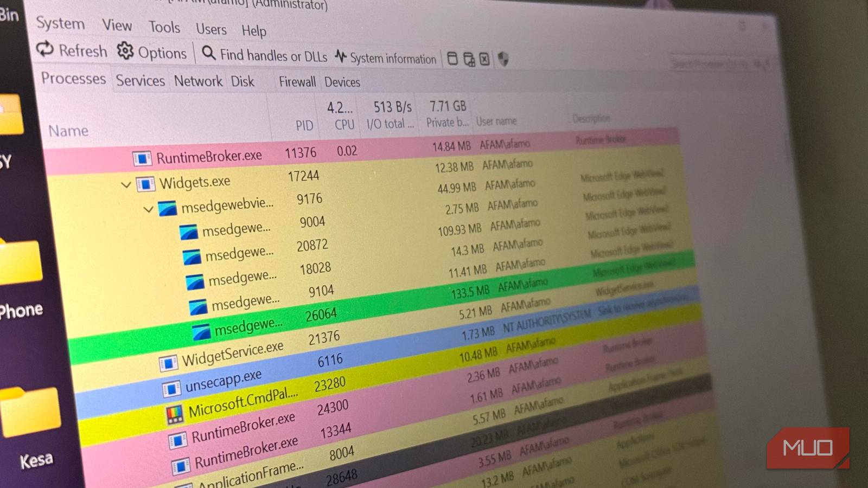Screen dimensions: 868x488
Task: Click the PID value 26064
Action: pyautogui.click(x=321, y=315)
